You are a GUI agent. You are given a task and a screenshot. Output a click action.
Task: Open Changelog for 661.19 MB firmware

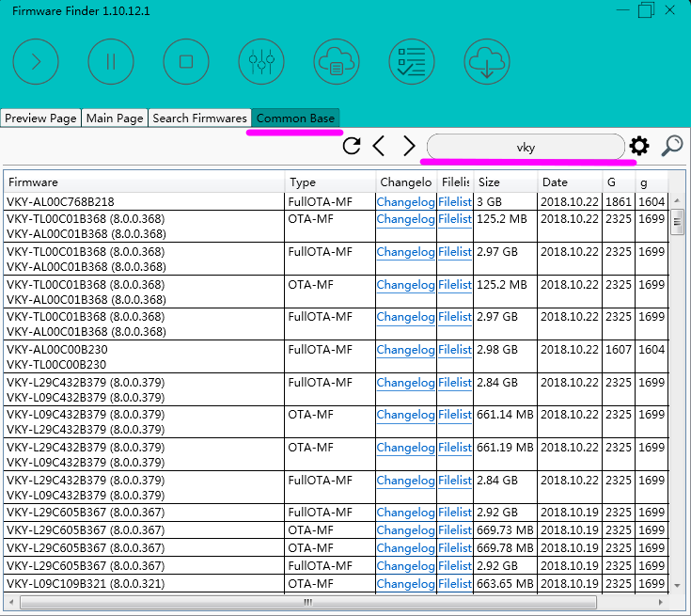click(x=405, y=447)
